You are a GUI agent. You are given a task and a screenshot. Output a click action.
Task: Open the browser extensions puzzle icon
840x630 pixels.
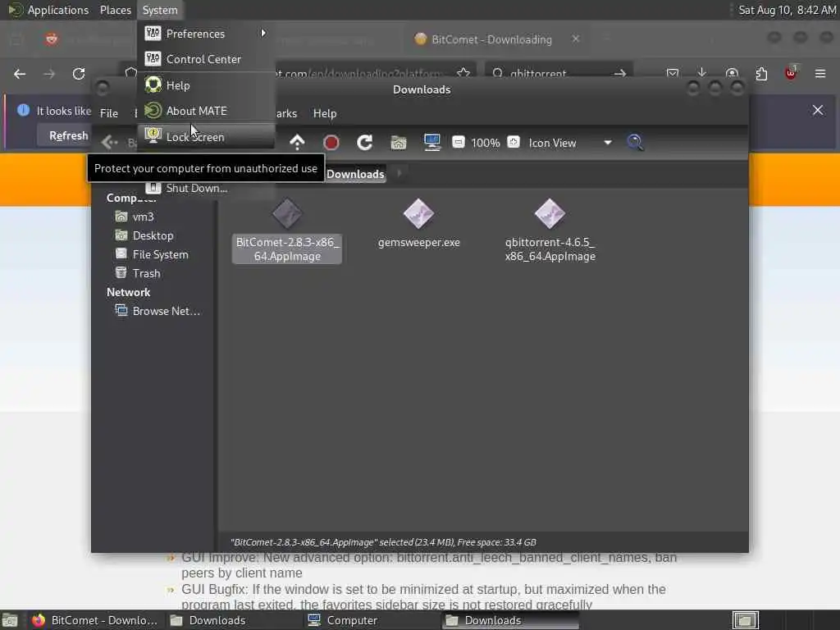[x=761, y=74]
